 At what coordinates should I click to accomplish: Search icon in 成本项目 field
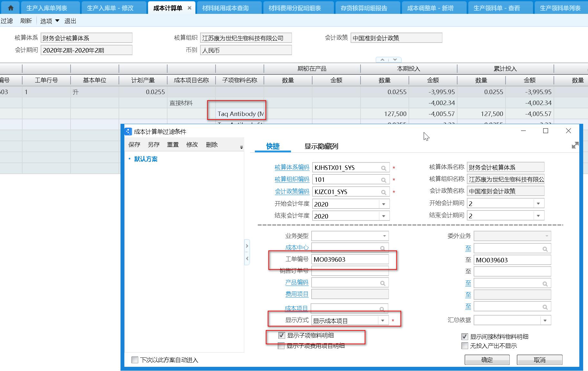382,309
